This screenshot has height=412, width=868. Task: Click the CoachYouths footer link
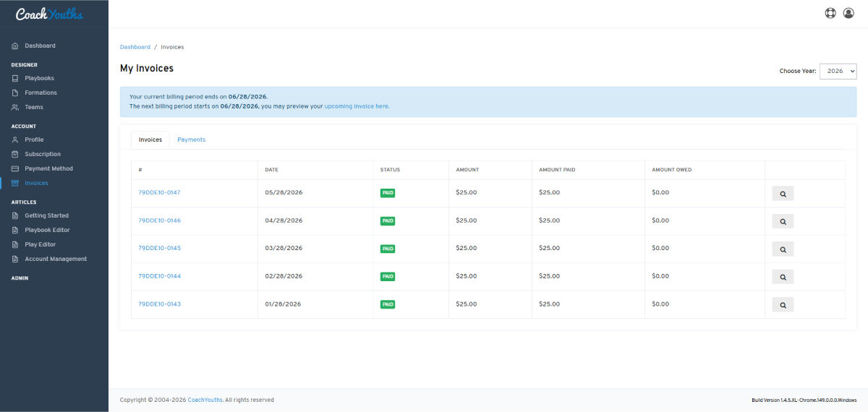205,400
